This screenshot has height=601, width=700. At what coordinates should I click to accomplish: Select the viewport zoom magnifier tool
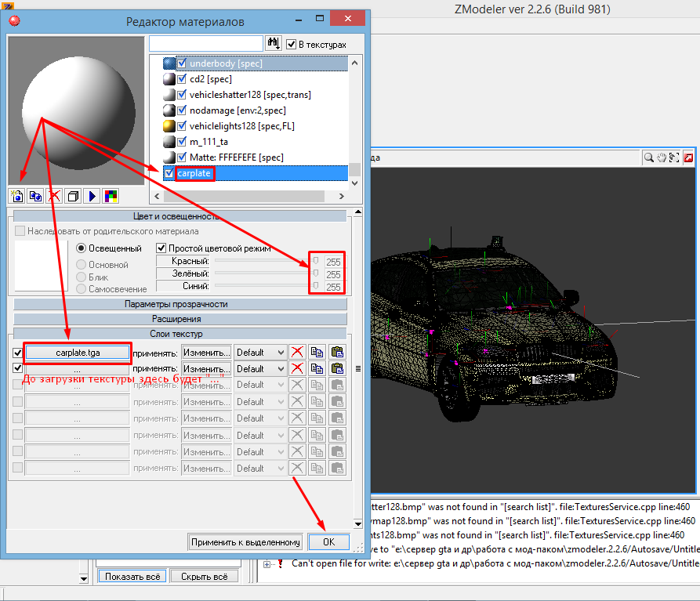[649, 157]
